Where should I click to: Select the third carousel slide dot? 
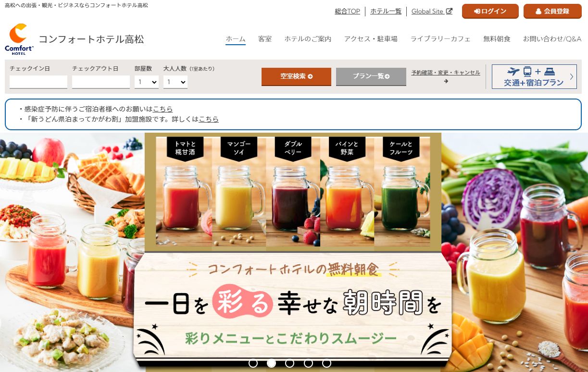[x=289, y=363]
